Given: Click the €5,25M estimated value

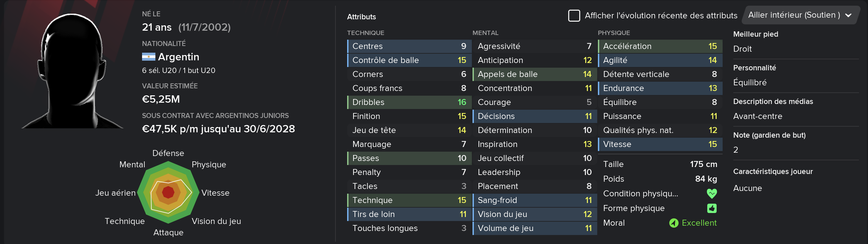Looking at the screenshot, I should [x=161, y=99].
